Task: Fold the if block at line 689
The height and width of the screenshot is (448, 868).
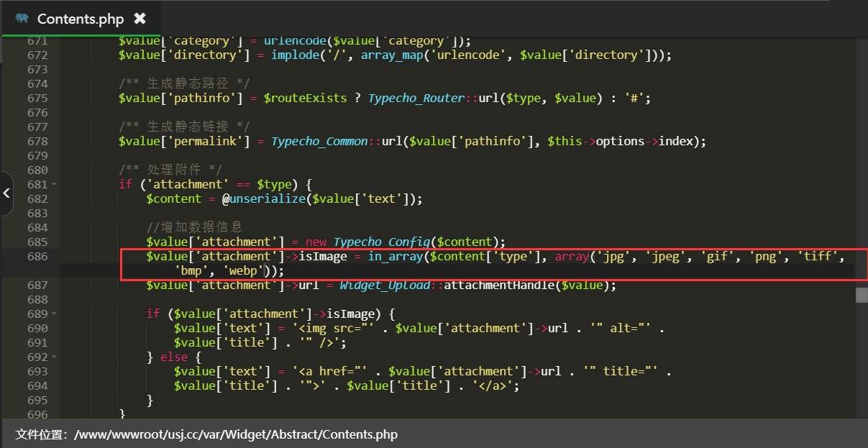Action: tap(54, 314)
